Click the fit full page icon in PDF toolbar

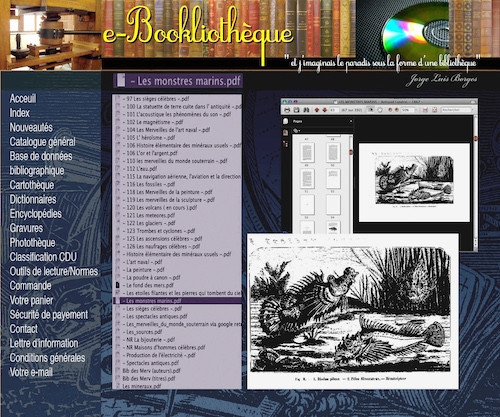[434, 110]
